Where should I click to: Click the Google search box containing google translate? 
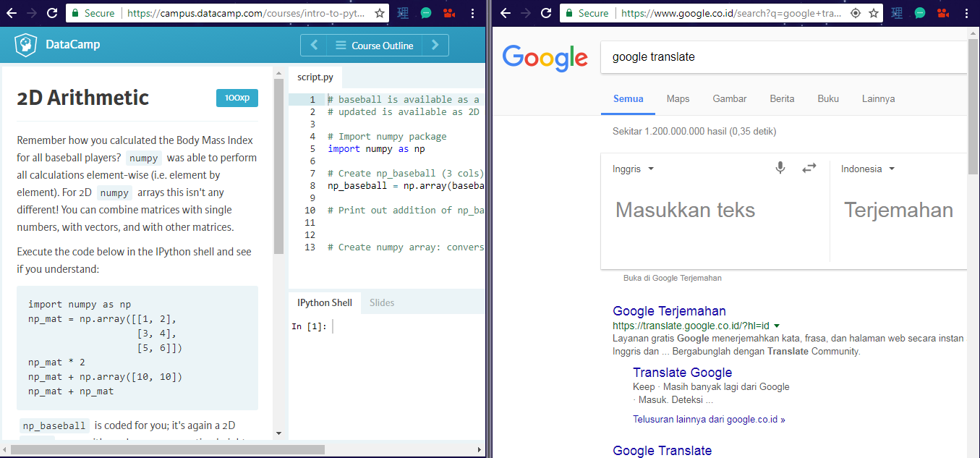click(784, 57)
